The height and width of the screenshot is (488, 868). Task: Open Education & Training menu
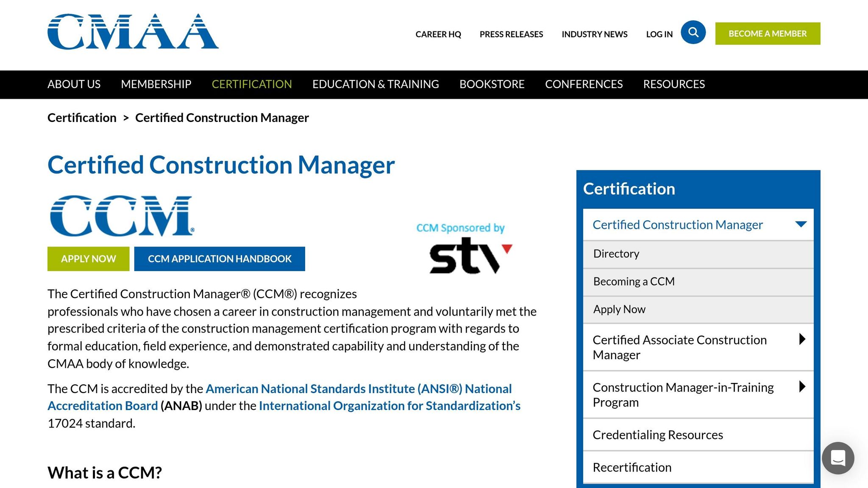[376, 84]
